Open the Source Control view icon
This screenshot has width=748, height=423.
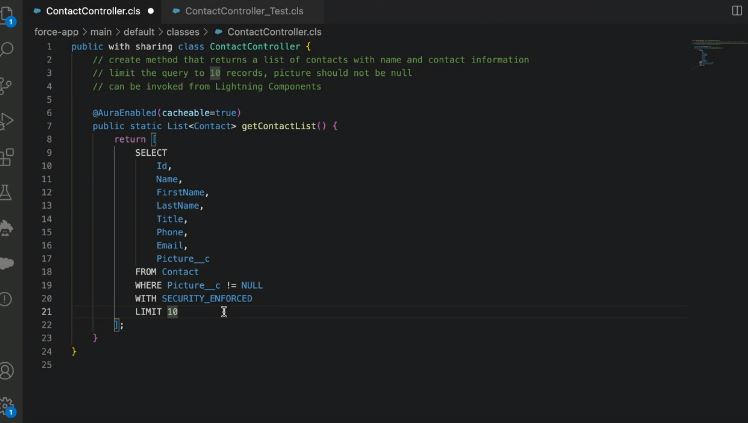pyautogui.click(x=7, y=86)
